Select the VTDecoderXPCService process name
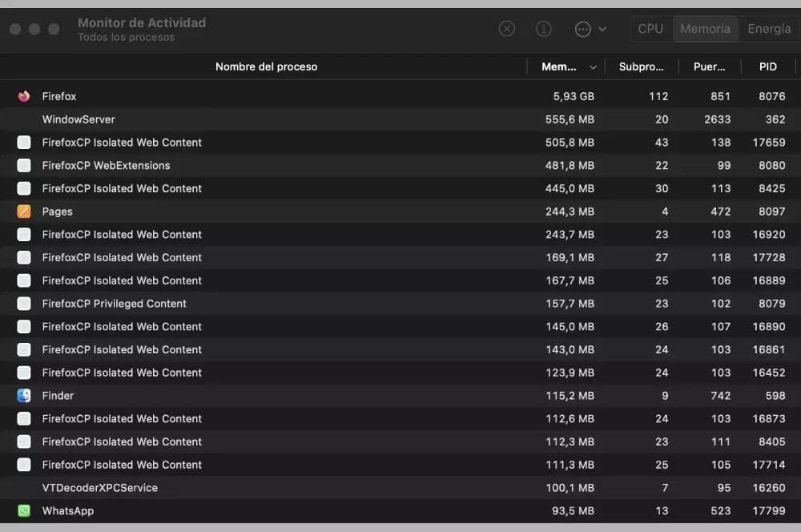 [x=99, y=488]
